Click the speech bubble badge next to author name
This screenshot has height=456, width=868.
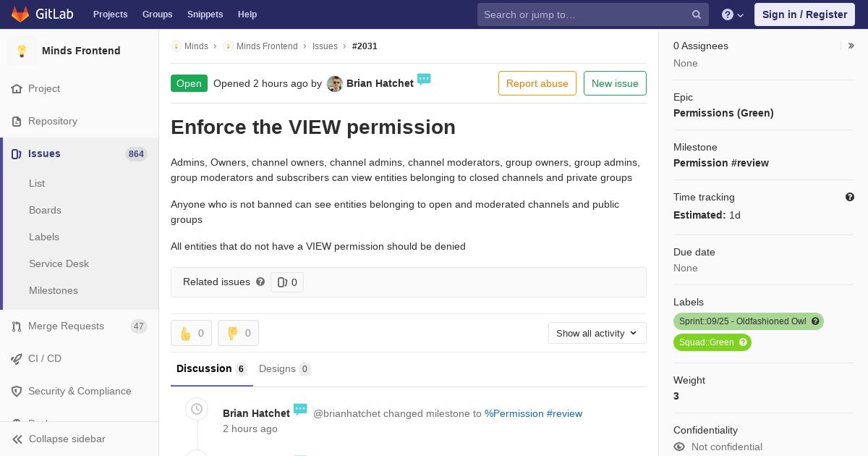pyautogui.click(x=424, y=80)
